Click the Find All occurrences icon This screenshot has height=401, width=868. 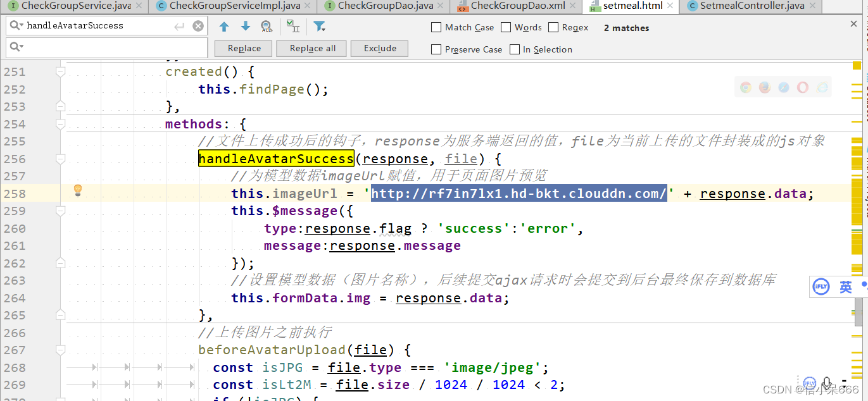click(267, 27)
